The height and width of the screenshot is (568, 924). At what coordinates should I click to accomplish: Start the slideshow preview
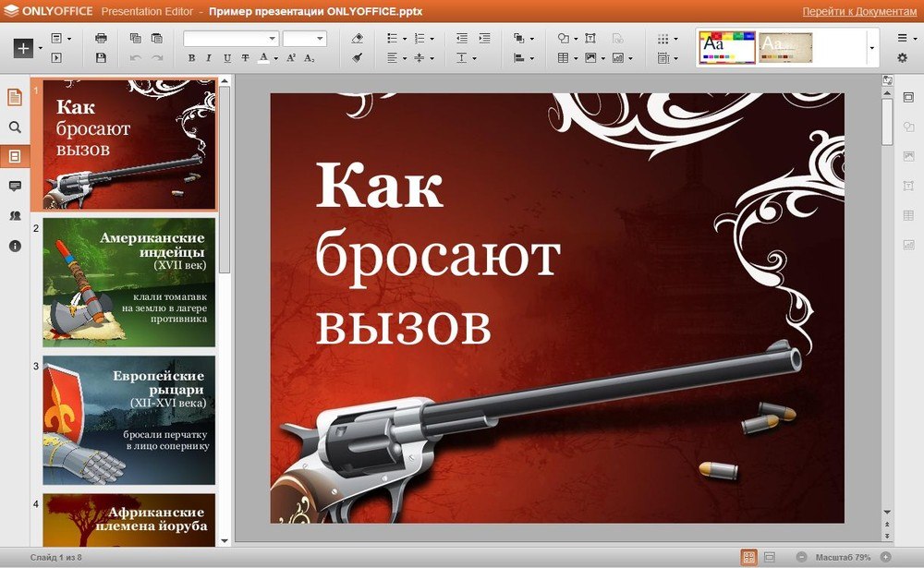click(56, 57)
